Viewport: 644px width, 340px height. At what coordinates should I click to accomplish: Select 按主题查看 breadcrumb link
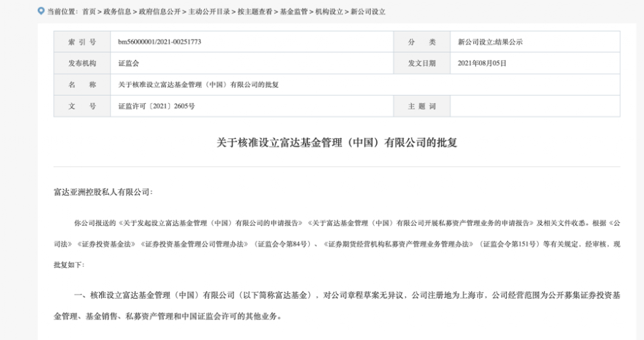click(255, 12)
